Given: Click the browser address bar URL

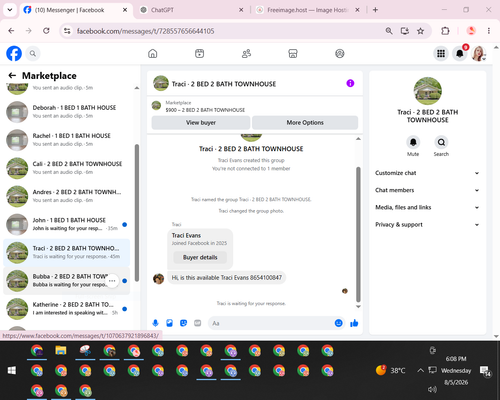Looking at the screenshot, I should click(145, 31).
